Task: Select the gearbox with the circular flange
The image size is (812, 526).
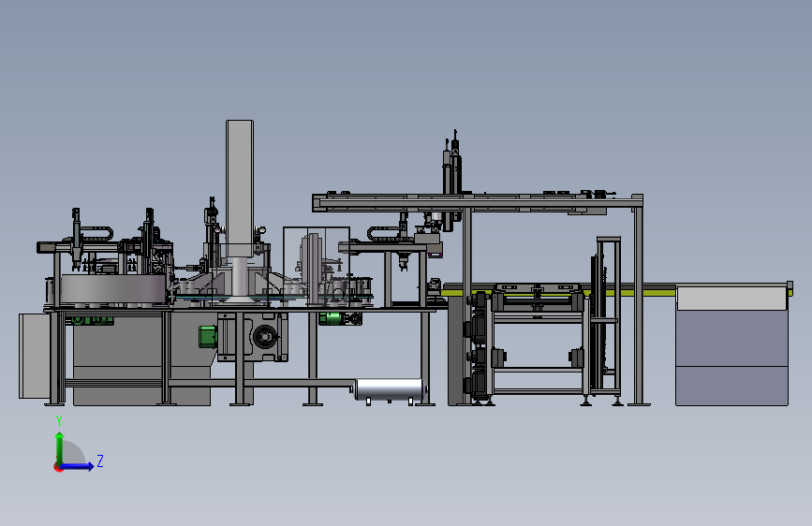Action: pyautogui.click(x=253, y=337)
